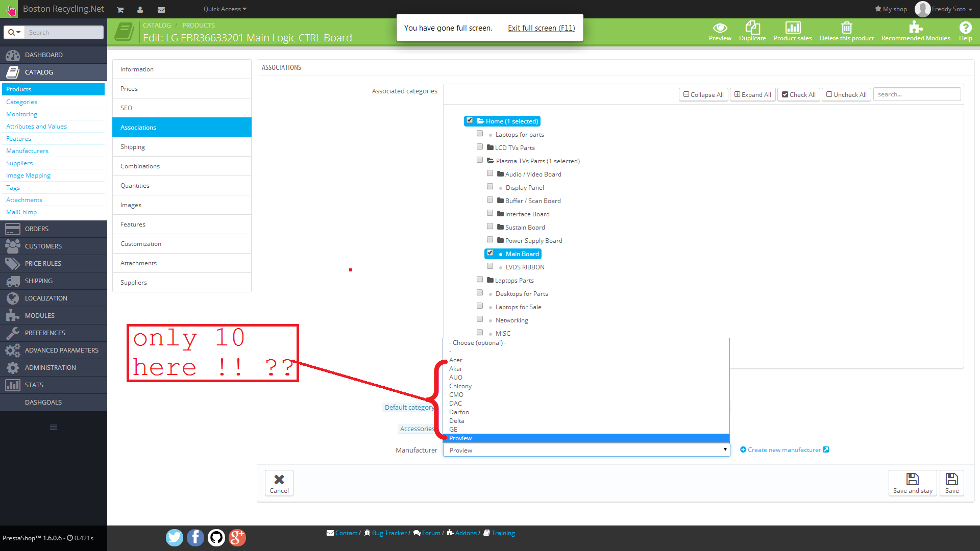Click Create new manufacturer link
Screen dimensions: 980x551
click(x=785, y=450)
